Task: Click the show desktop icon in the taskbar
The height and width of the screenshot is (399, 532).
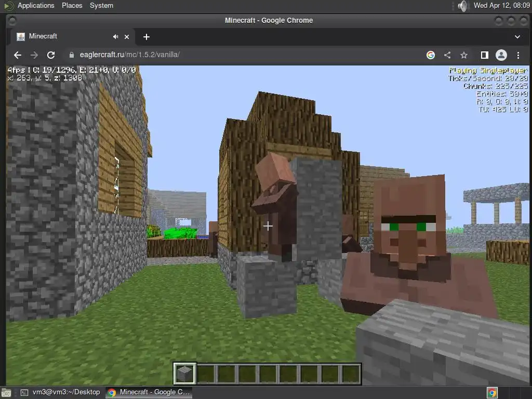Action: pos(6,393)
